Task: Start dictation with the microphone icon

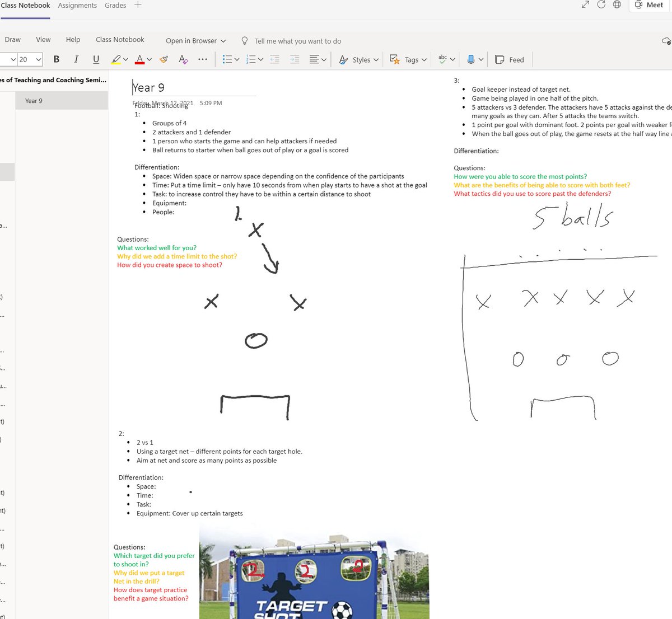Action: 472,59
